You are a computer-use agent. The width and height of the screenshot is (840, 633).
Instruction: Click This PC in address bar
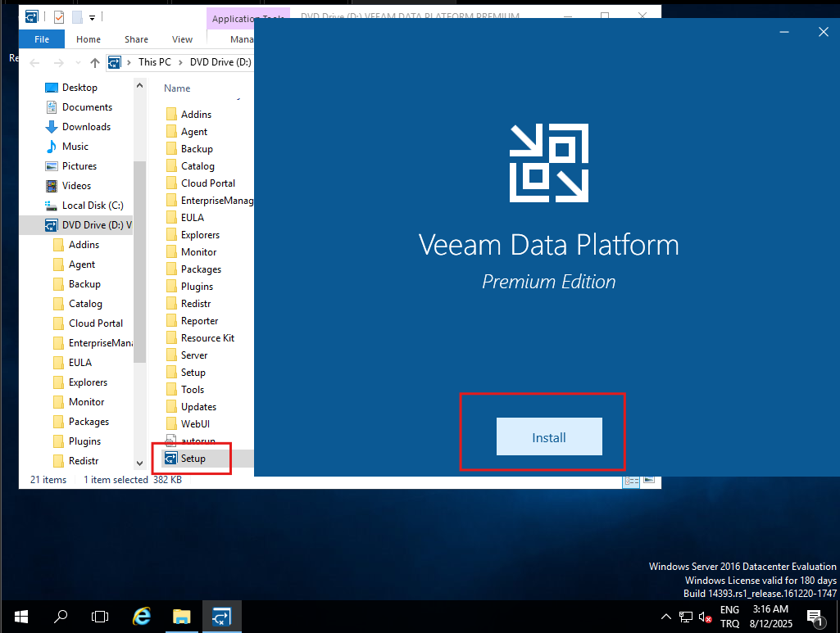(154, 62)
